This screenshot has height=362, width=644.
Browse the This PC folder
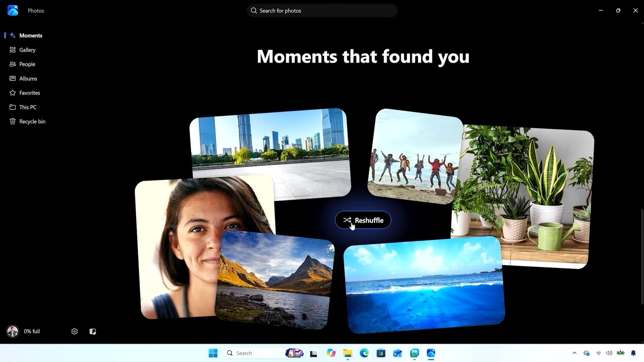coord(23,107)
